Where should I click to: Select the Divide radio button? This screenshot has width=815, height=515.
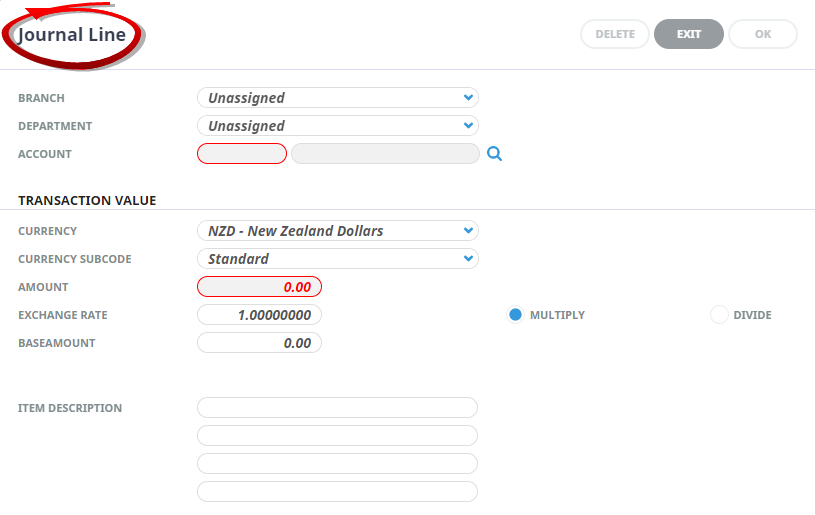(x=719, y=315)
